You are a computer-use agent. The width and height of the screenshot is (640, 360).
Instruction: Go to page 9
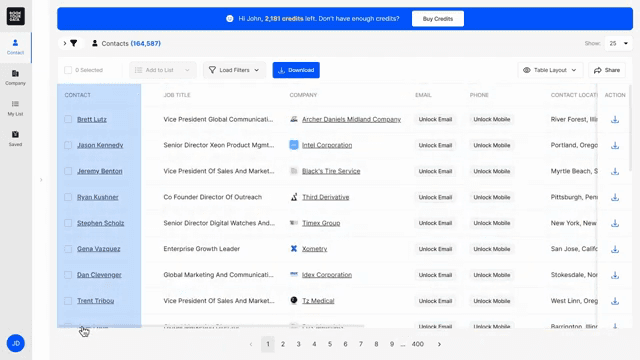coord(392,344)
